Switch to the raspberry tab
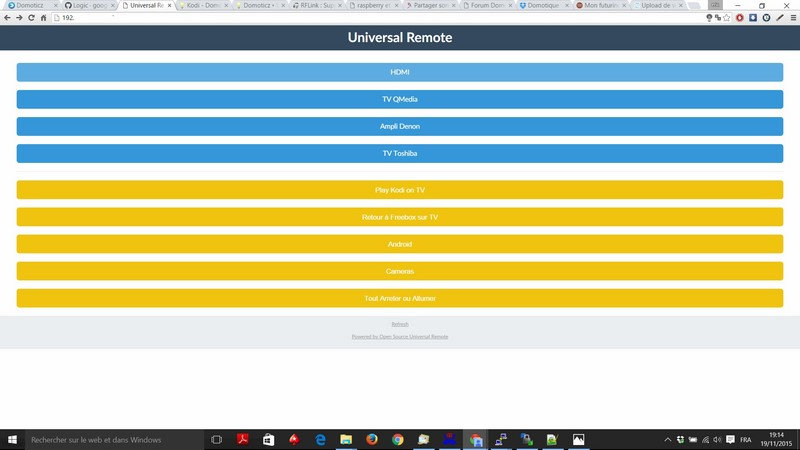 click(373, 5)
